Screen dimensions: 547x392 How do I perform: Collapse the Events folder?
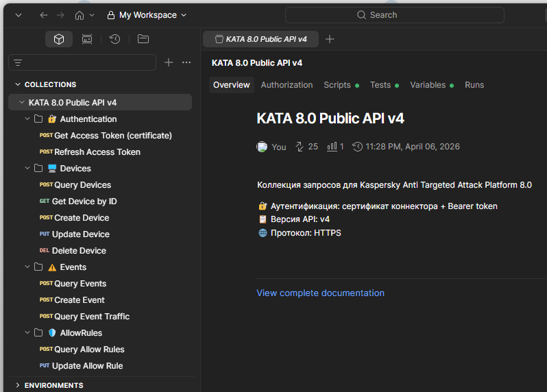tap(27, 267)
